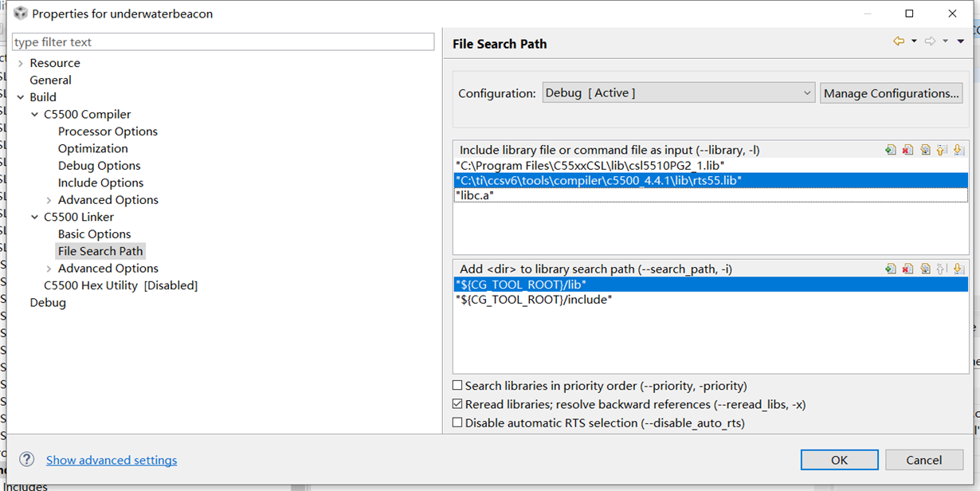Viewport: 980px width, 491px height.
Task: Enable Search libraries in priority order
Action: (x=457, y=386)
